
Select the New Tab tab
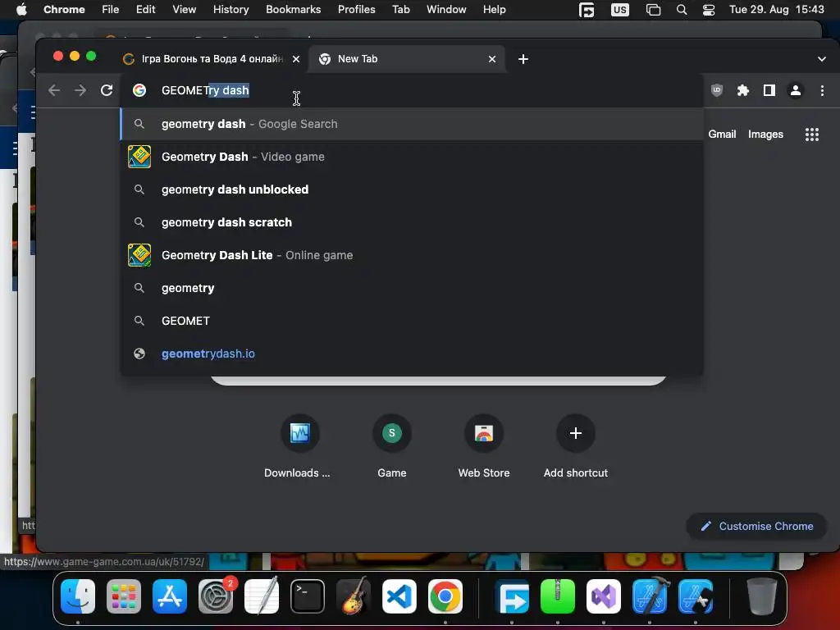pyautogui.click(x=406, y=59)
